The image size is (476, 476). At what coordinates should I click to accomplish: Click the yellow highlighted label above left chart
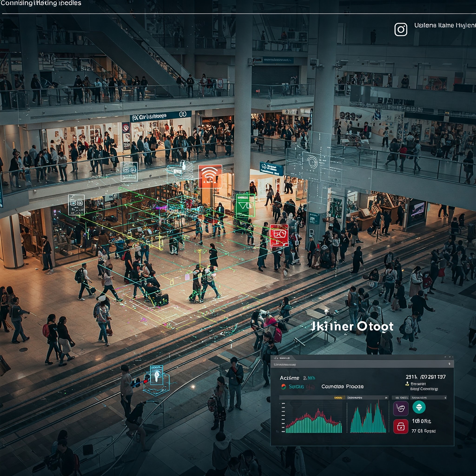pyautogui.click(x=338, y=398)
